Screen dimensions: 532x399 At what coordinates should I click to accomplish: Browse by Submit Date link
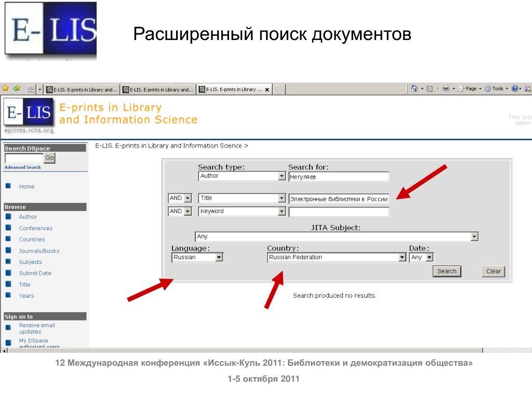(35, 273)
